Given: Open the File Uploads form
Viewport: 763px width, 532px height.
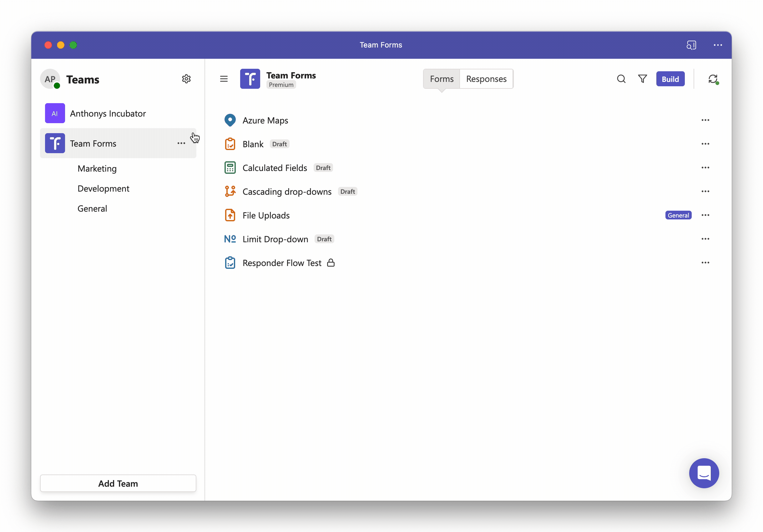Looking at the screenshot, I should tap(266, 215).
